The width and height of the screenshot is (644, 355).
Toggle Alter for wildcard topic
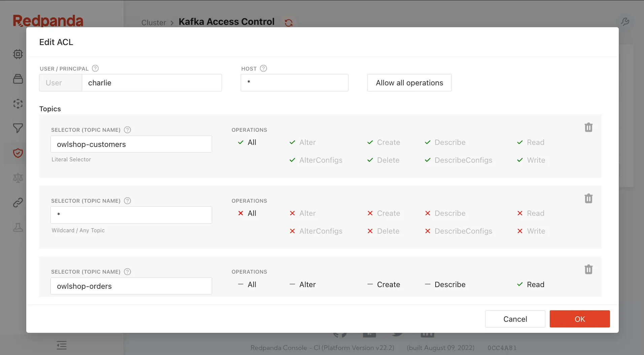(x=303, y=213)
